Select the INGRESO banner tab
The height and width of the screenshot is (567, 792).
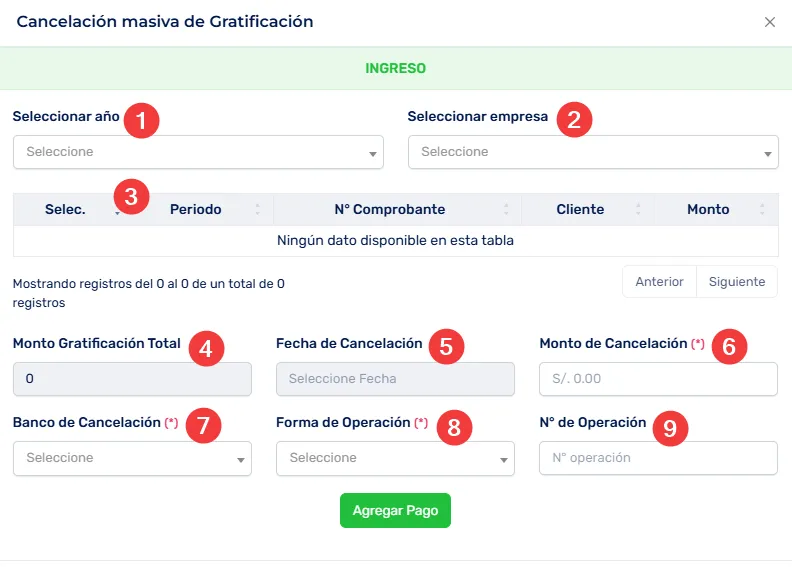[396, 69]
